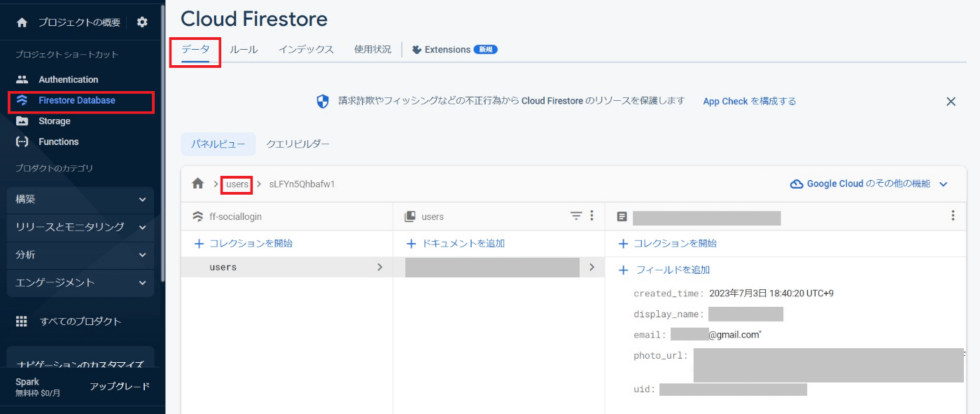Click the display_name field
This screenshot has height=414, width=980.
pos(708,314)
